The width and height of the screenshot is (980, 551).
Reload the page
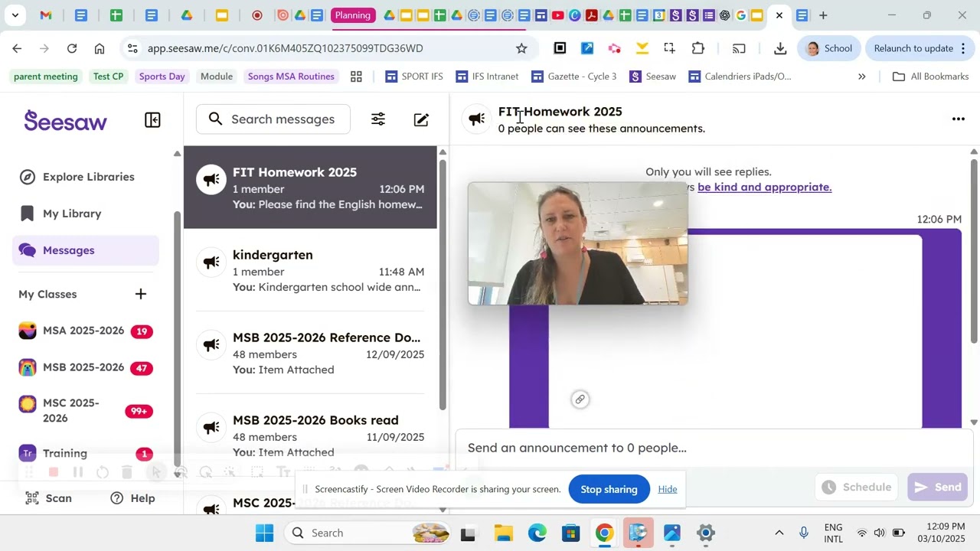click(x=72, y=48)
